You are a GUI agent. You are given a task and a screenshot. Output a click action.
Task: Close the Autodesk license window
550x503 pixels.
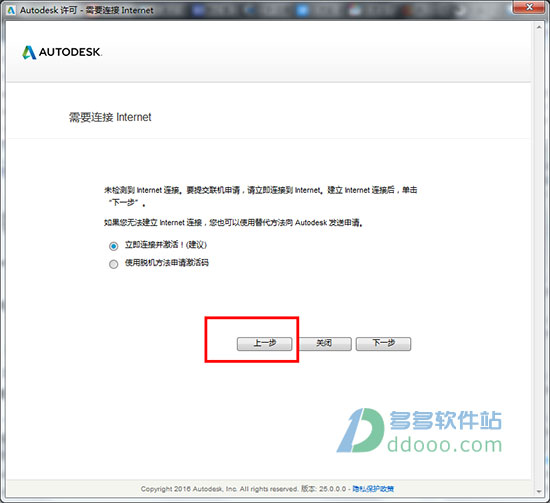point(529,7)
